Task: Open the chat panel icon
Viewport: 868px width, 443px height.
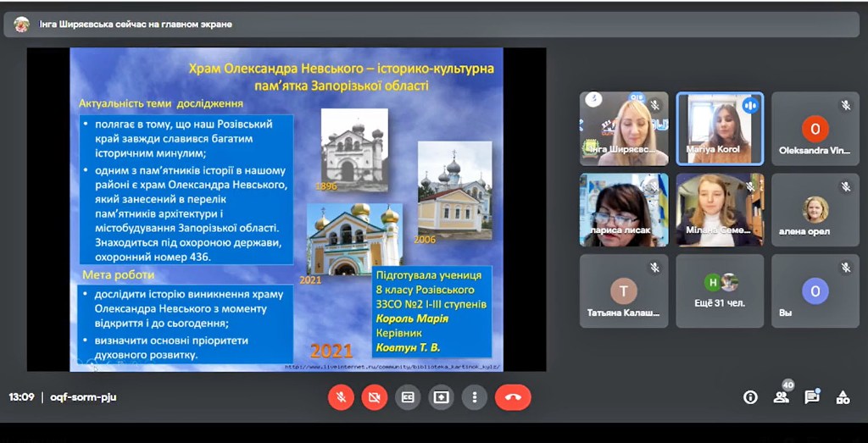Action: (x=811, y=396)
